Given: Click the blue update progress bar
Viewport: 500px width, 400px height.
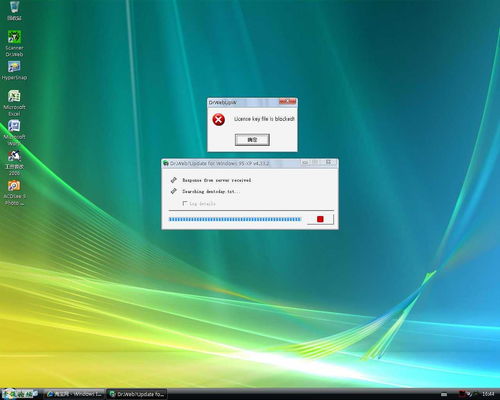Looking at the screenshot, I should pyautogui.click(x=235, y=219).
